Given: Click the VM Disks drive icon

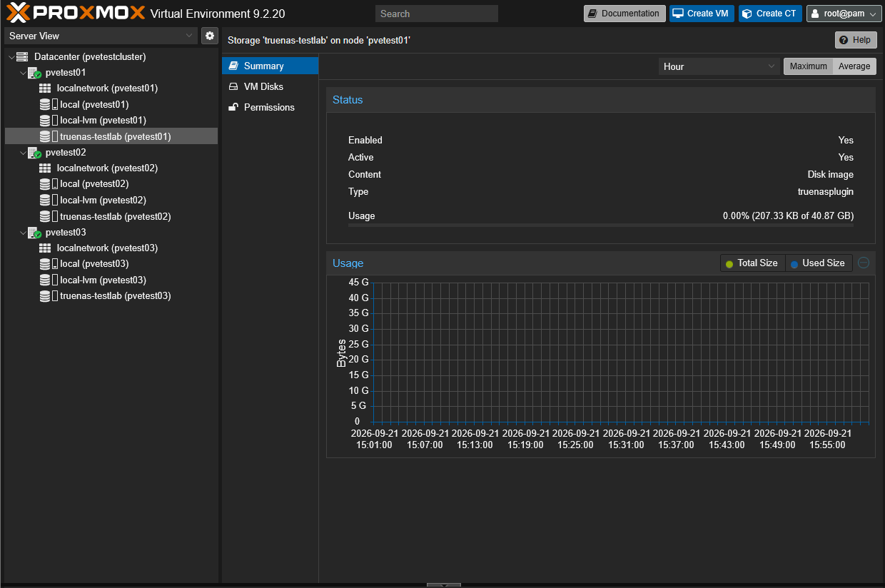Looking at the screenshot, I should [233, 86].
